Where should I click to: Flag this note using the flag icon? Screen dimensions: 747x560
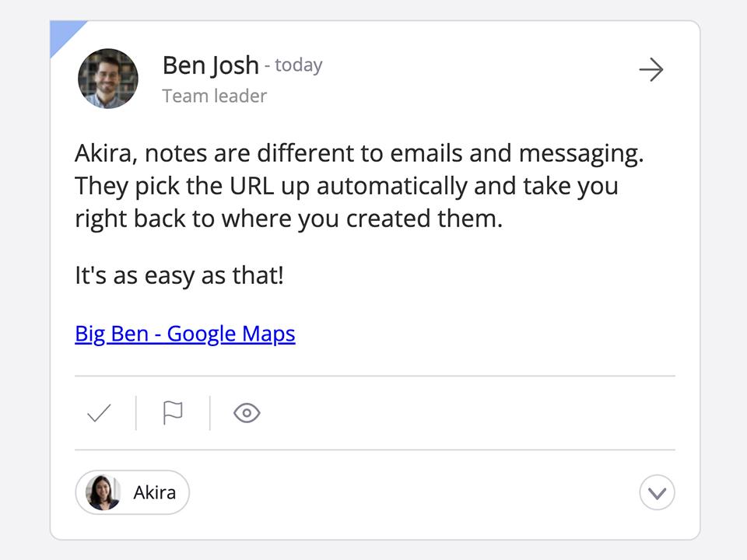tap(173, 412)
